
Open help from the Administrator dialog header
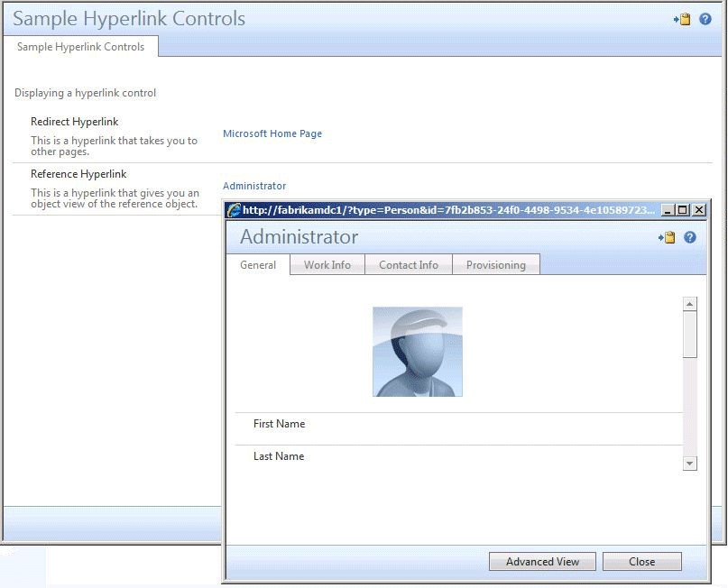tap(689, 236)
